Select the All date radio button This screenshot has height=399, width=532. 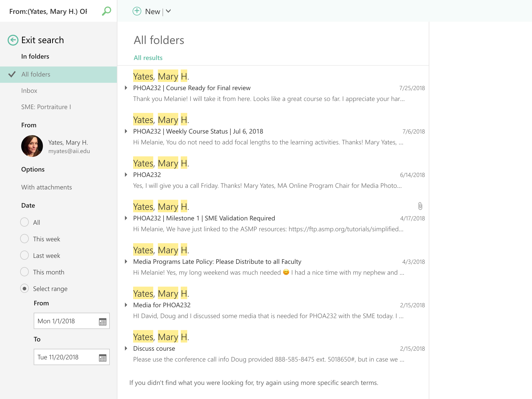[x=24, y=222]
